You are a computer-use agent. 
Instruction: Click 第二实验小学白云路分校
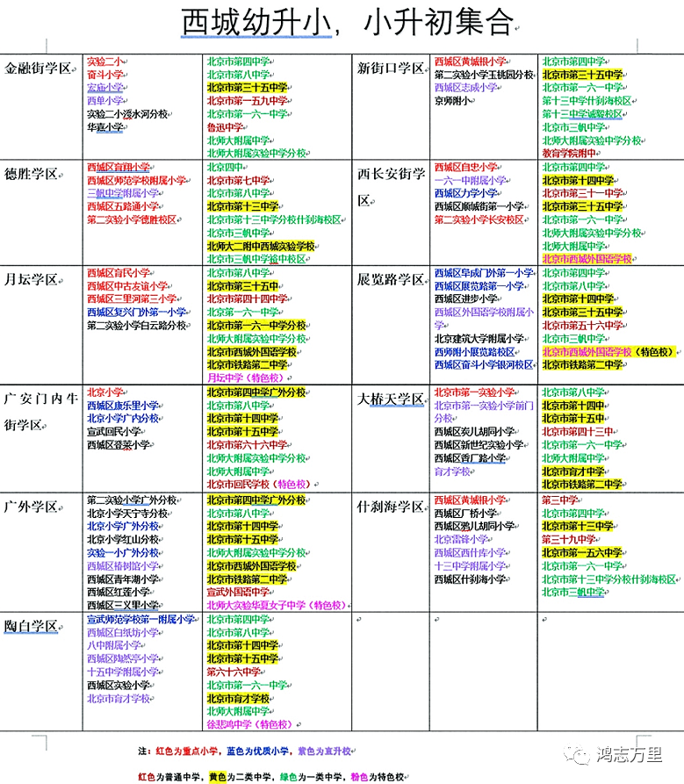[136, 325]
